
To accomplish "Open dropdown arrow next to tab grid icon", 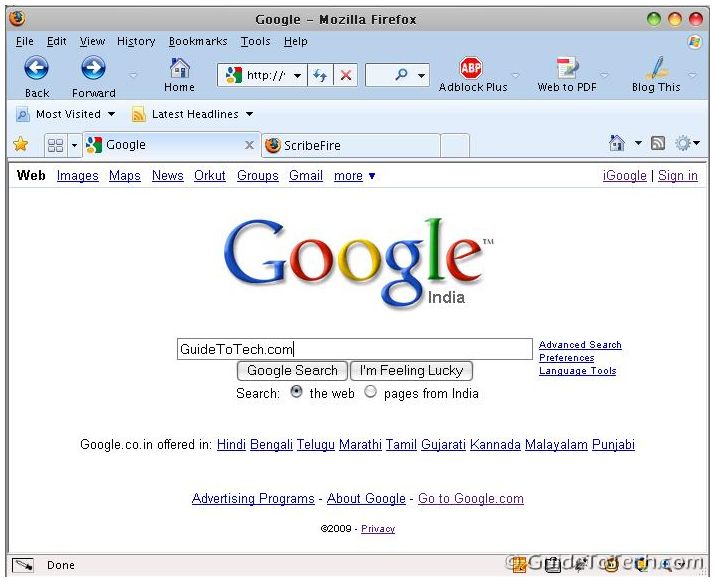I will (x=74, y=146).
